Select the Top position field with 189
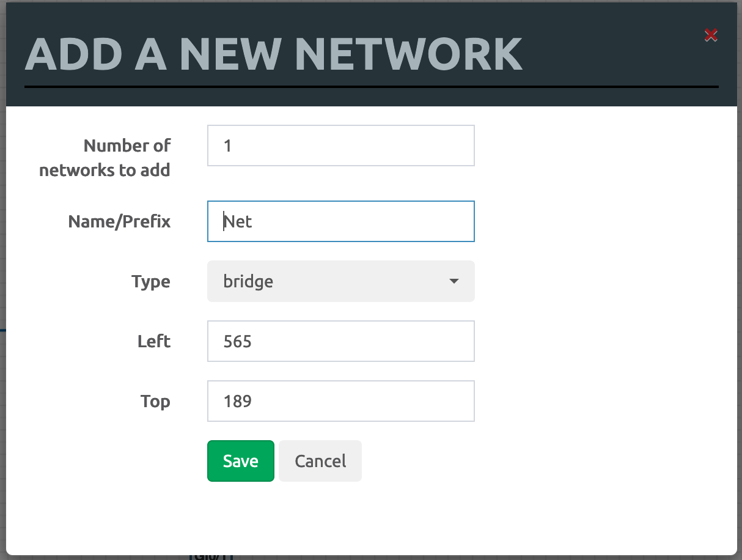Viewport: 742px width, 560px height. pyautogui.click(x=341, y=401)
